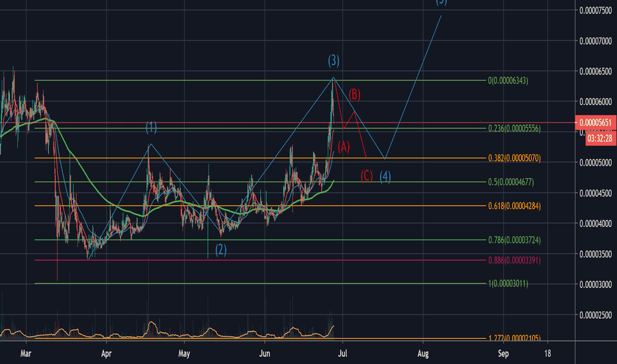Select the 0.5(0.00004677) Fibonacci label

pos(511,182)
